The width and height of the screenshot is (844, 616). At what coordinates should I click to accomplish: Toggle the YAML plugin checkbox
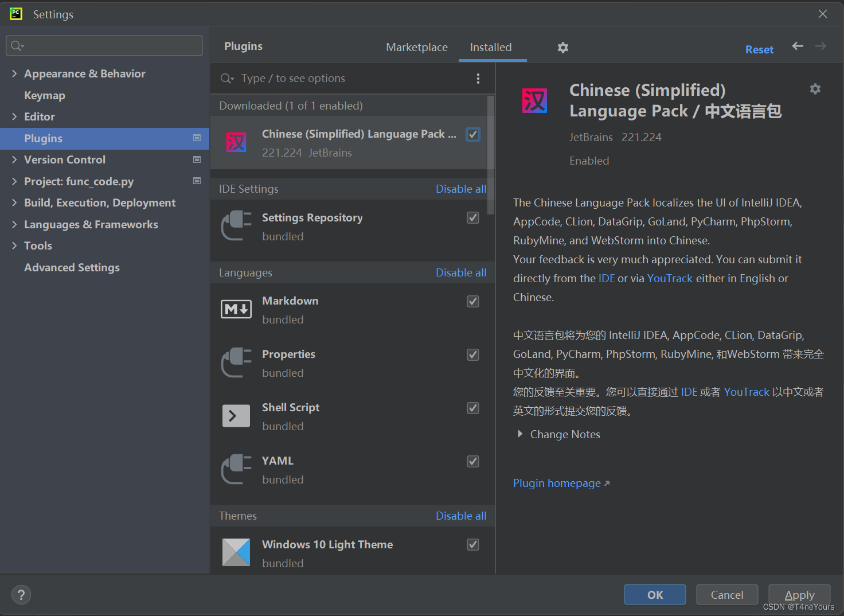pyautogui.click(x=473, y=461)
